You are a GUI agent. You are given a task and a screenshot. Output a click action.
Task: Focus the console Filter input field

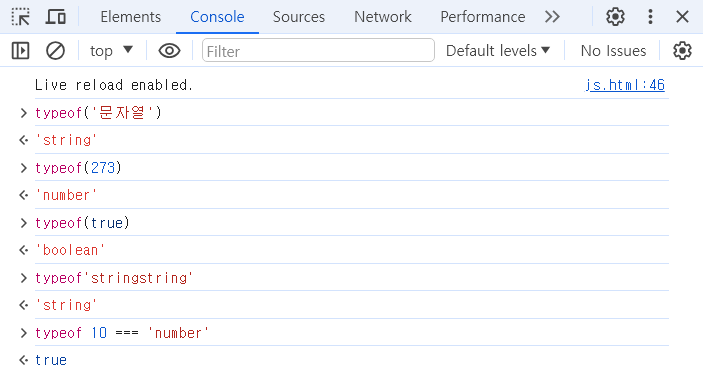[318, 51]
